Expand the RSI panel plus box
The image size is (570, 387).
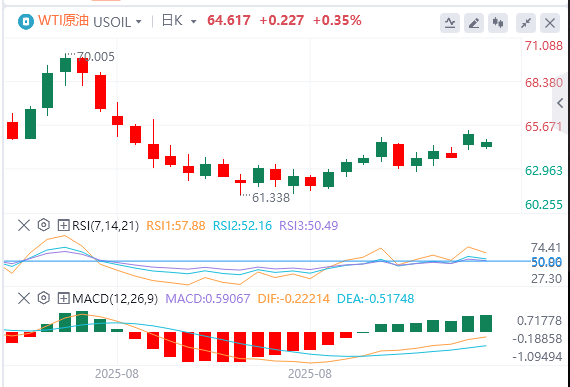(63, 226)
